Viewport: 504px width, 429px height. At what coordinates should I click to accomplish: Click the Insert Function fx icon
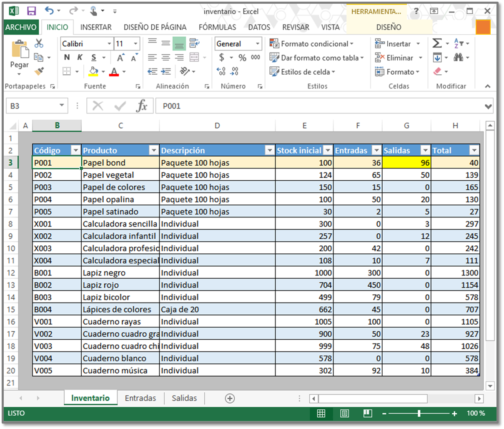142,106
